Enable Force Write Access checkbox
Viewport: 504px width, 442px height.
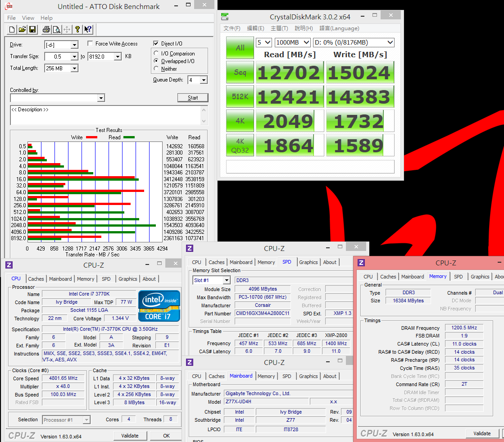[x=90, y=44]
